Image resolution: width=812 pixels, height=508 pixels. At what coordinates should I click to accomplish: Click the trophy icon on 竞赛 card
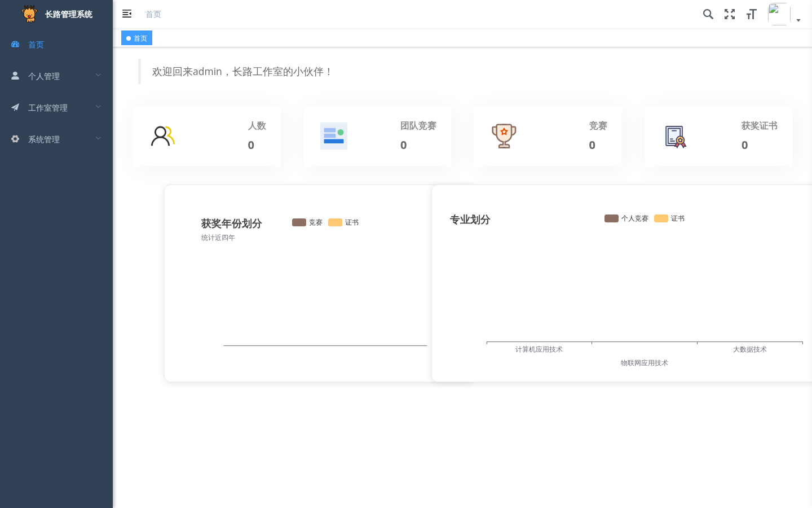pyautogui.click(x=504, y=136)
